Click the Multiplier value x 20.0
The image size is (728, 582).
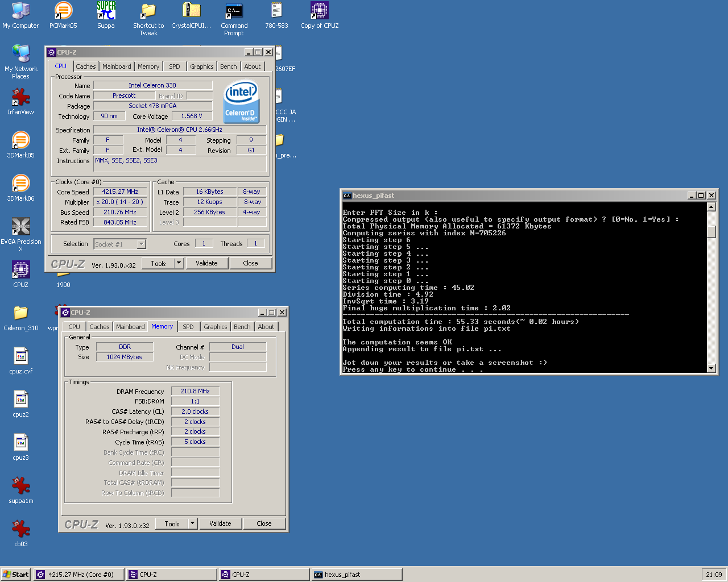(x=120, y=202)
